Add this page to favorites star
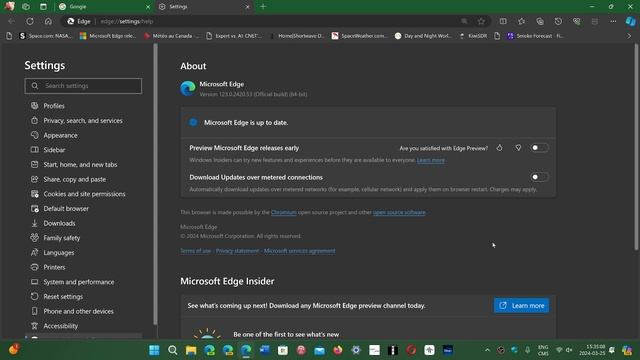640x360 pixels. coord(481,21)
